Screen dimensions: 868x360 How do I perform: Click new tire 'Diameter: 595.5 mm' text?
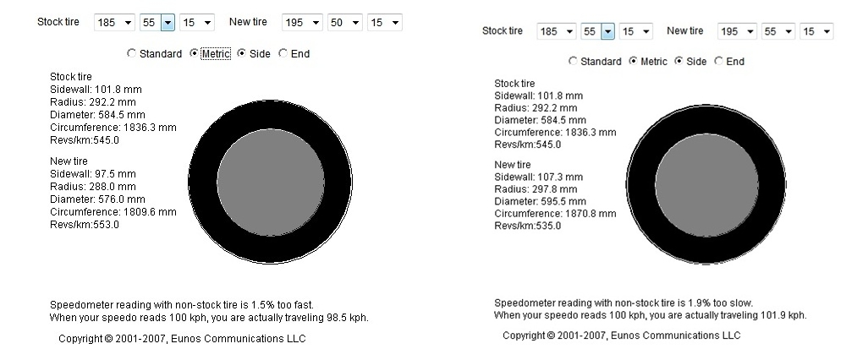click(541, 201)
